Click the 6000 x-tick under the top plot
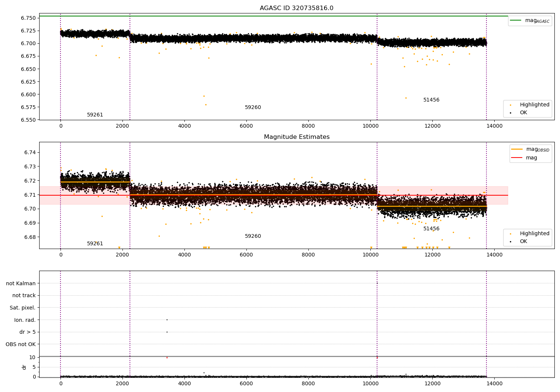The image size is (560, 392). click(246, 126)
